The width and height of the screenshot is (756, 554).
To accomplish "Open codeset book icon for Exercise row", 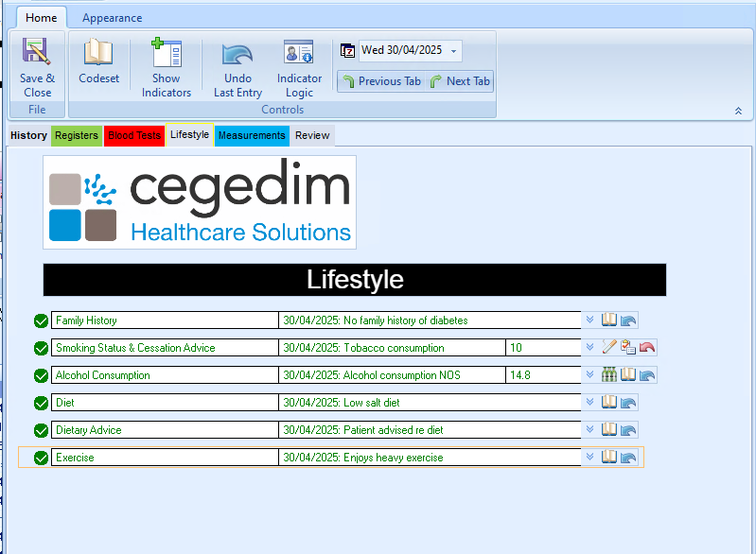I will (609, 458).
